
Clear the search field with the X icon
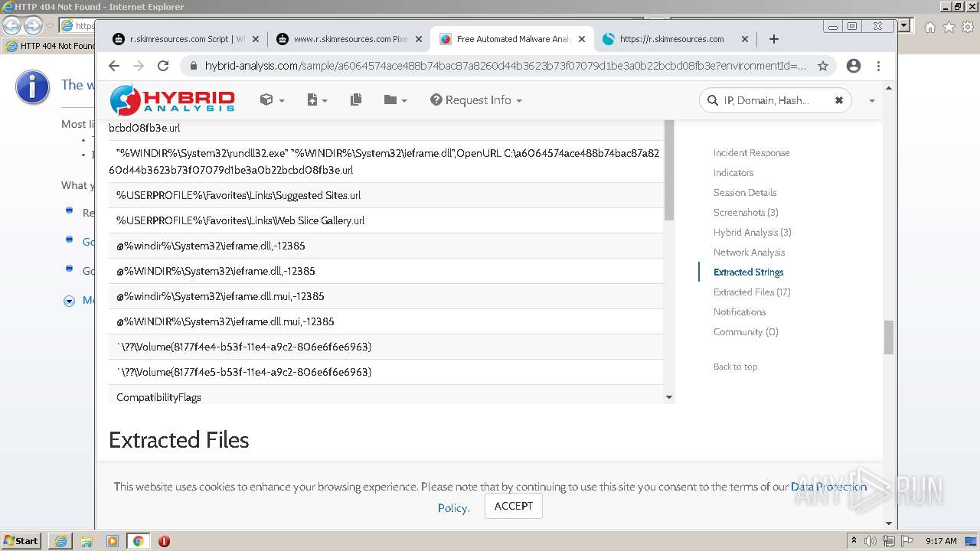pos(838,100)
